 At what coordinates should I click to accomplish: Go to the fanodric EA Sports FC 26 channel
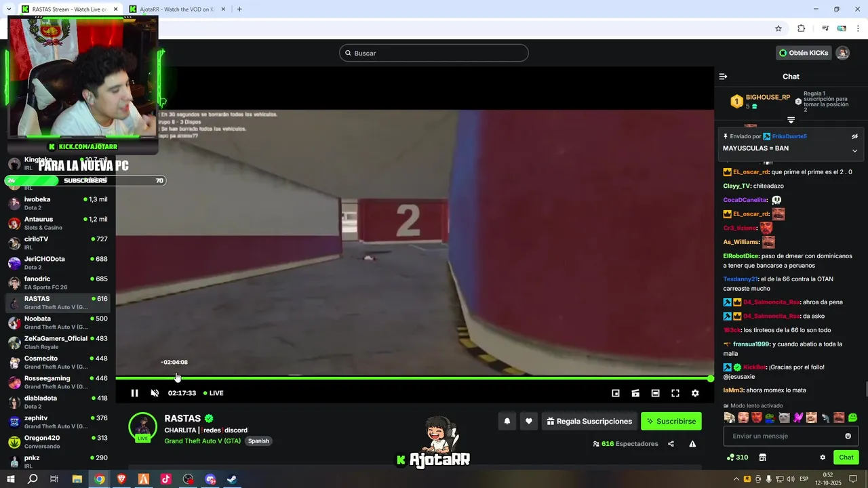click(x=58, y=283)
